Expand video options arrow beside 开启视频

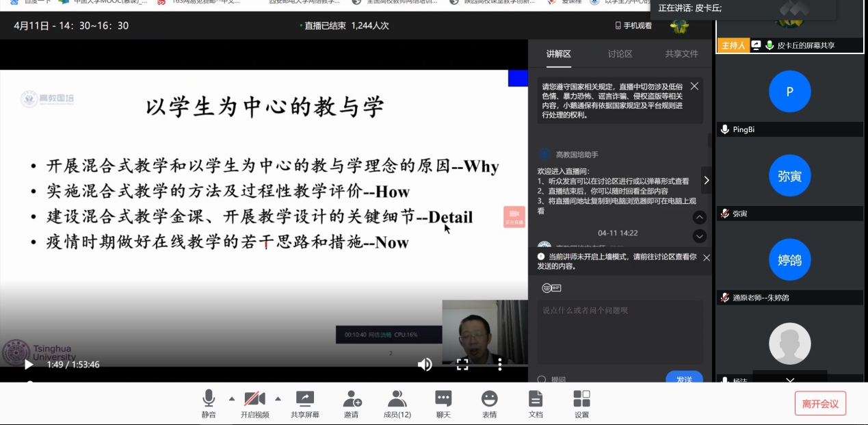pos(278,398)
